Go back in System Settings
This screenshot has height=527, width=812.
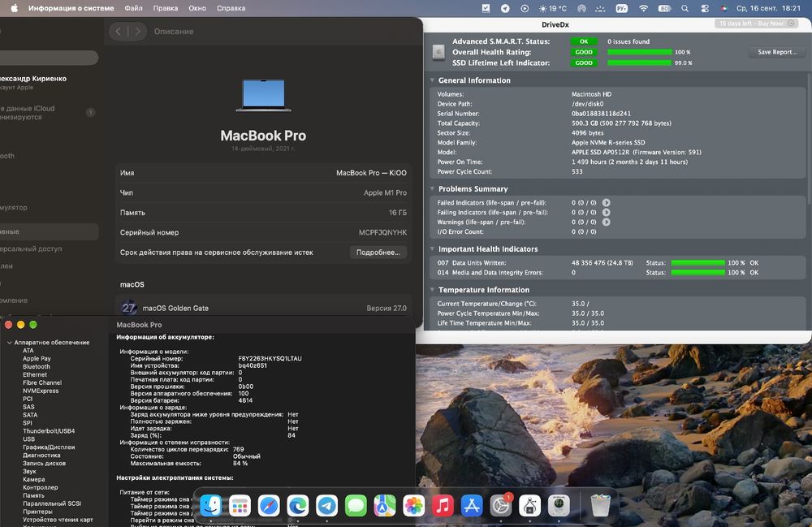click(119, 32)
